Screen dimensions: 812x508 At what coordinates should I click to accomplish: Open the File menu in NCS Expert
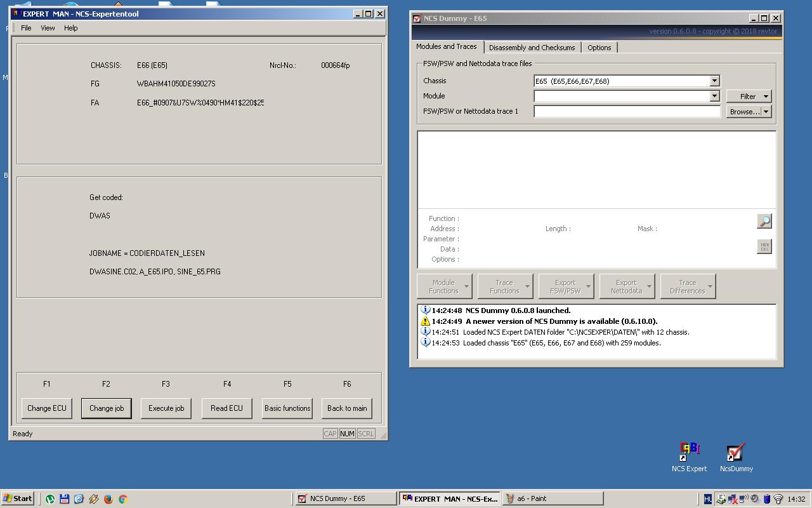tap(26, 28)
